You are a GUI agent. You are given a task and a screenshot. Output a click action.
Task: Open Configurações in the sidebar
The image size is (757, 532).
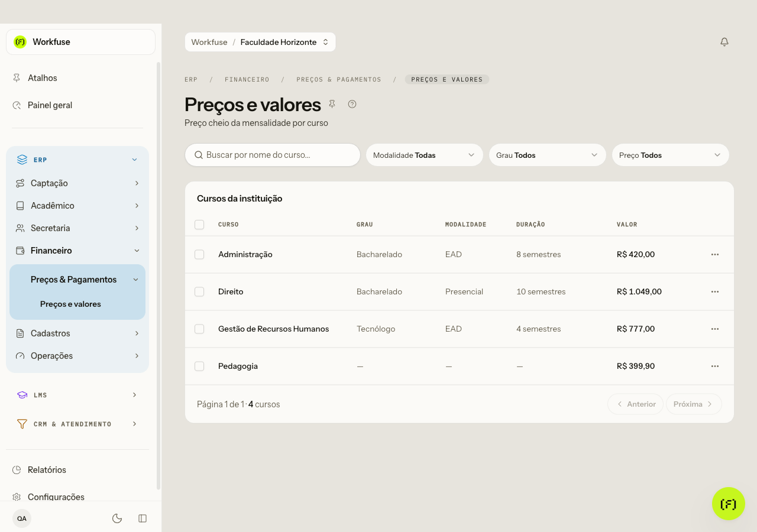point(77,497)
